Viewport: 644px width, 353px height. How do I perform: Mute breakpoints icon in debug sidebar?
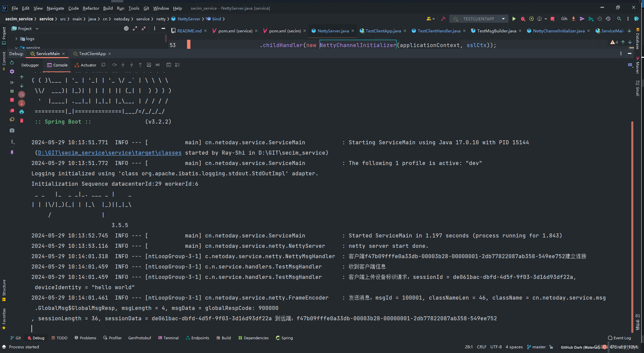(12, 119)
